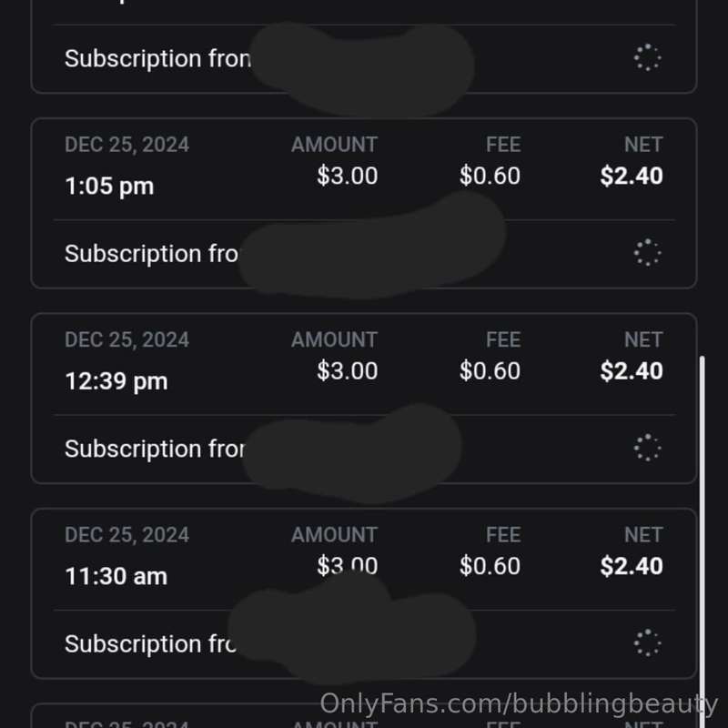
Task: Click the $0.60 fee on the 1:05 pm transaction
Action: [490, 176]
